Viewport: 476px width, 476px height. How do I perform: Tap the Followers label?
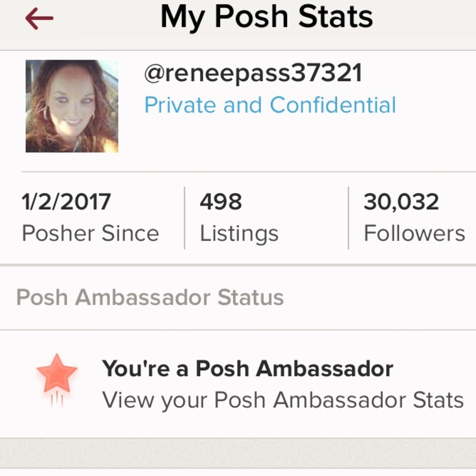pos(415,233)
